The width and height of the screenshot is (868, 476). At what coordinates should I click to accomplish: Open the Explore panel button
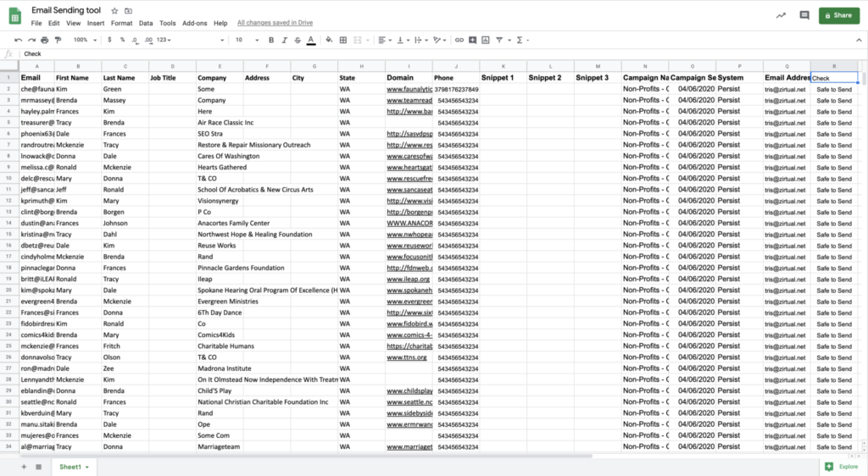[x=842, y=467]
